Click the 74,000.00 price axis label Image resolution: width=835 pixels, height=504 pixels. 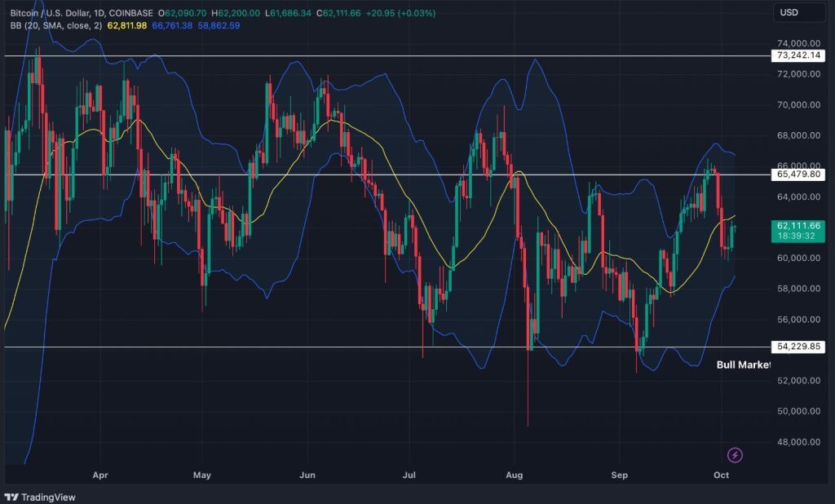click(799, 43)
